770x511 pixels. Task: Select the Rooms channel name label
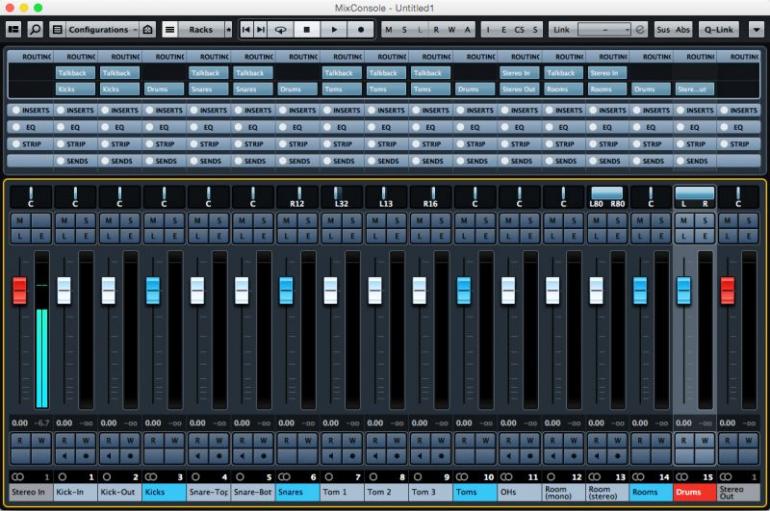[x=651, y=492]
